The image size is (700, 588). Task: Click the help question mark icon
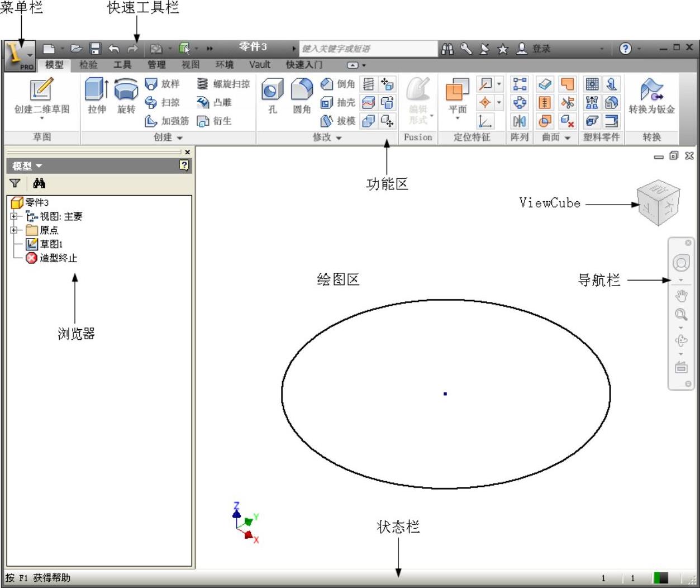625,49
